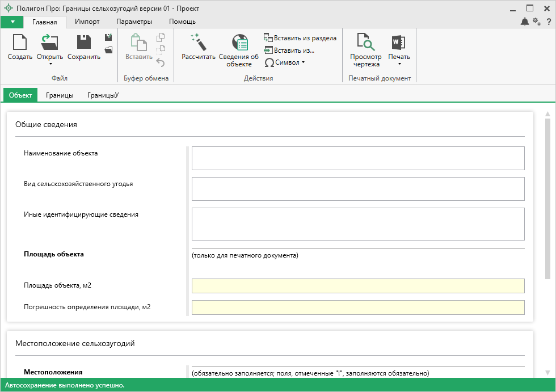This screenshot has height=392, width=556.
Task: Open the settings gears icon
Action: (x=537, y=22)
